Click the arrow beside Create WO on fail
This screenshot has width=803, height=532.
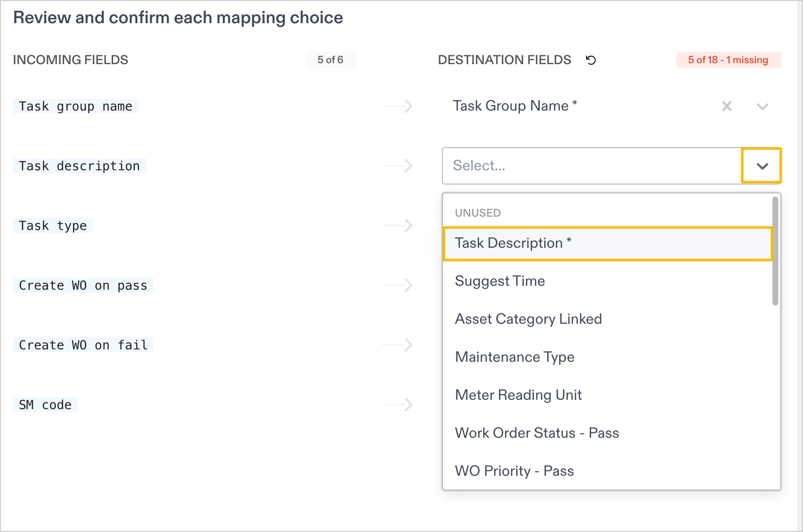click(x=397, y=345)
